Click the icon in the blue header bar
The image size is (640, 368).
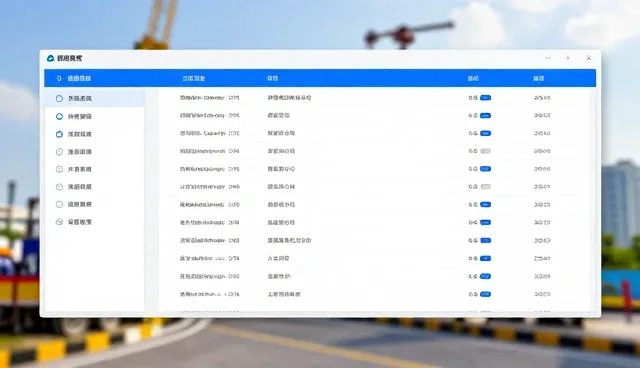59,78
